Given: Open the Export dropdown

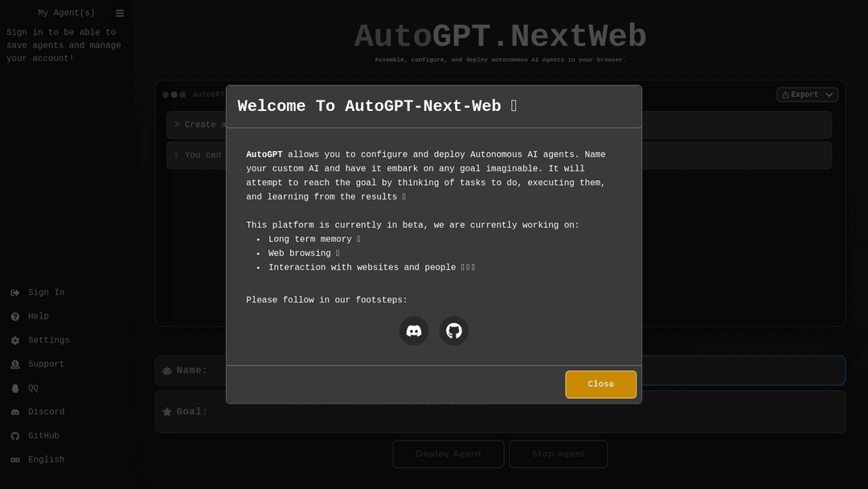Looking at the screenshot, I should 807,95.
